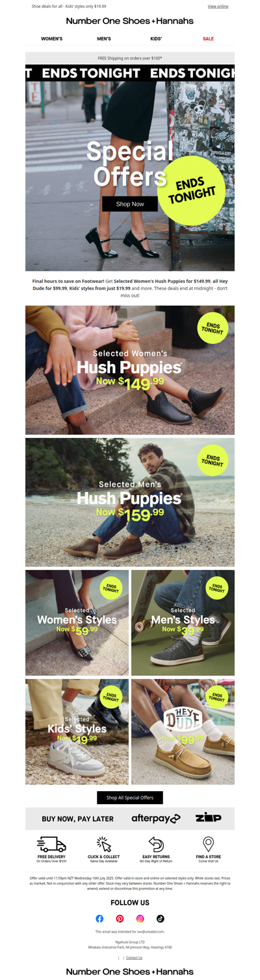Open Selected Women's Hush Puppies banner
The image size is (260, 980).
coord(130,370)
